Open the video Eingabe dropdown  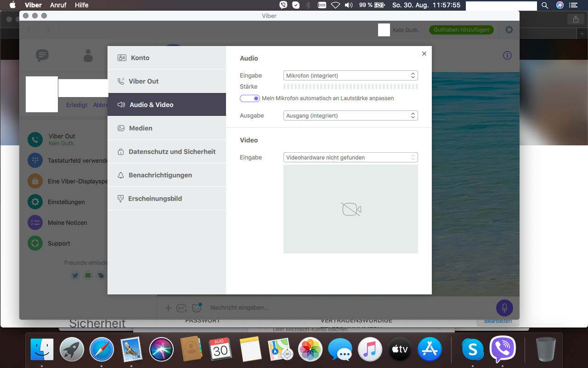351,157
